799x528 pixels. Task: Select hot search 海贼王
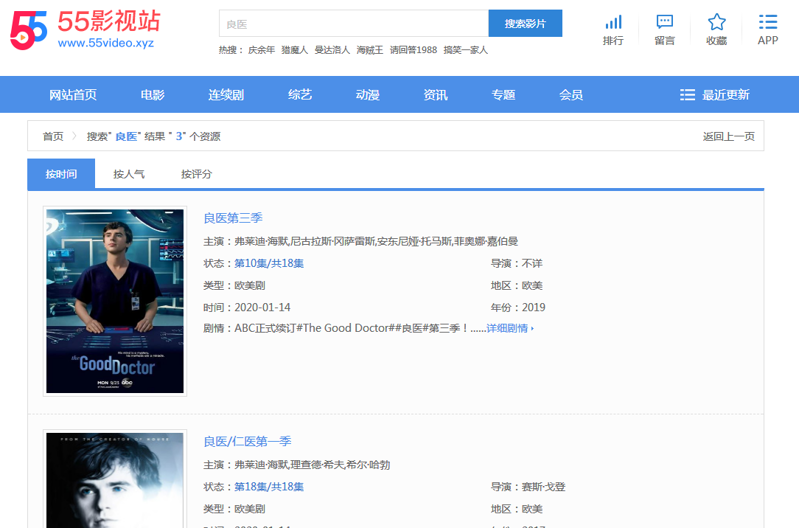pyautogui.click(x=369, y=50)
